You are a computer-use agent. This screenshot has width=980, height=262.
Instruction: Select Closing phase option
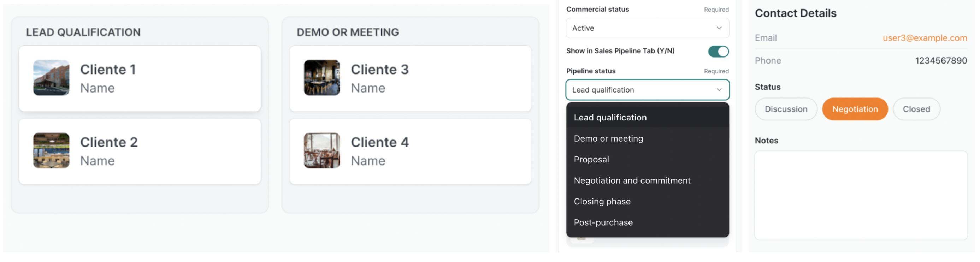tap(602, 201)
